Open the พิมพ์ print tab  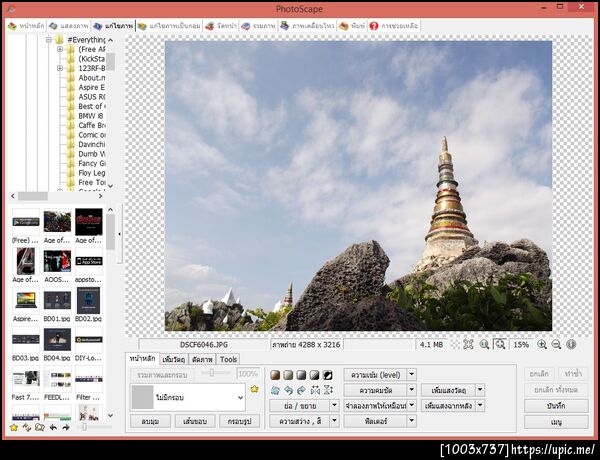pyautogui.click(x=352, y=26)
